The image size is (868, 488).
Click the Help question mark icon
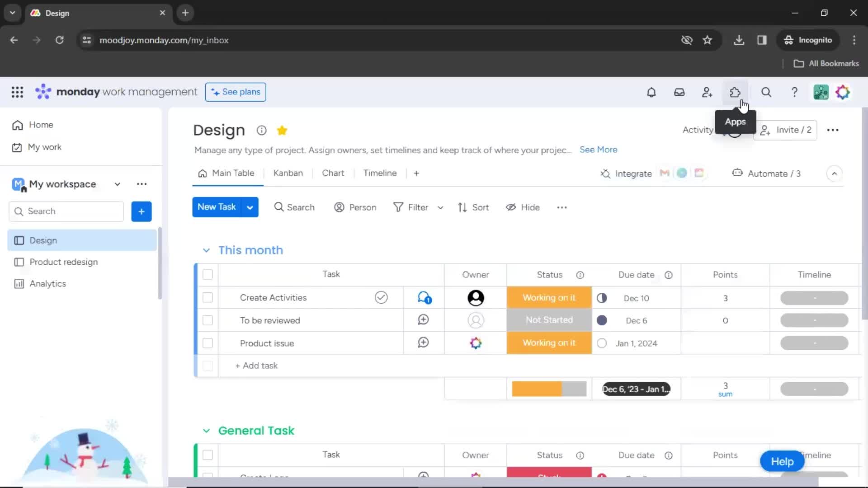795,92
